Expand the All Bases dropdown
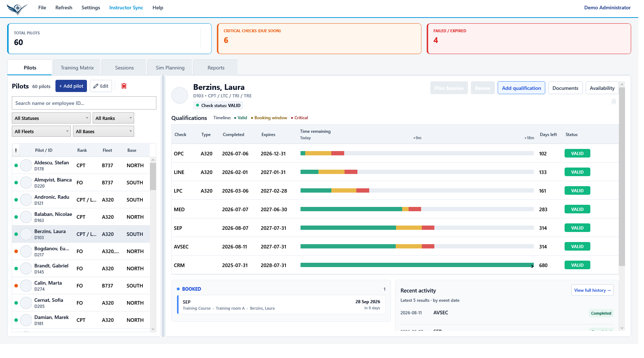644x358 pixels. tap(103, 131)
